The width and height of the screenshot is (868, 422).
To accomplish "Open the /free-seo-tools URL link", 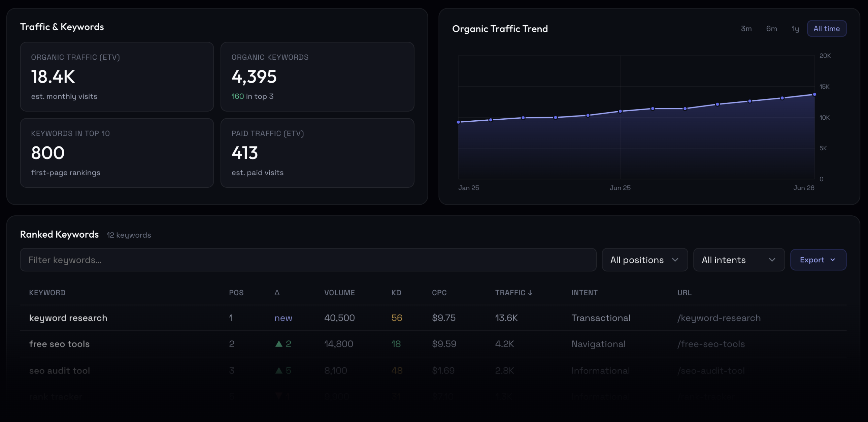I will [x=711, y=344].
